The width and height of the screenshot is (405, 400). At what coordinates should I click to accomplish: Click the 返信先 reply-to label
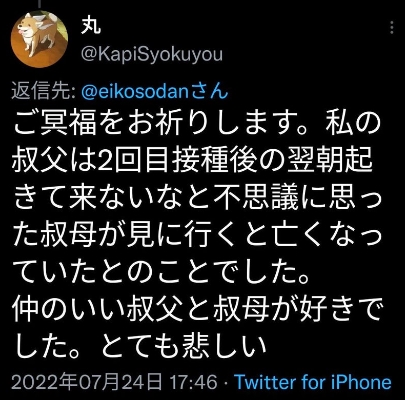44,92
